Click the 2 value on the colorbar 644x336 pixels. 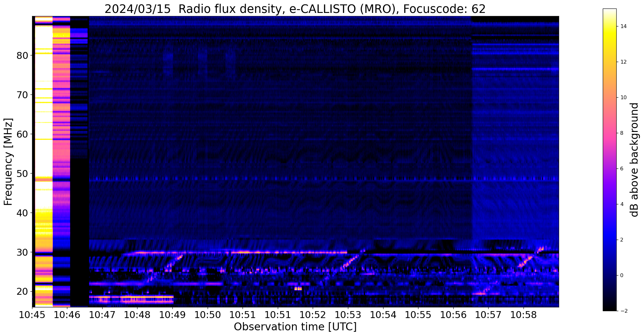point(621,240)
